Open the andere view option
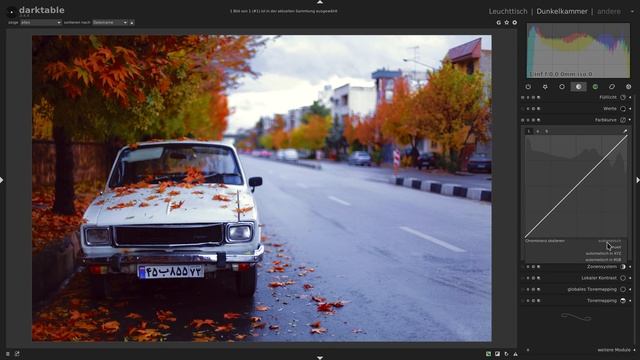The height and width of the screenshot is (360, 640). [609, 11]
